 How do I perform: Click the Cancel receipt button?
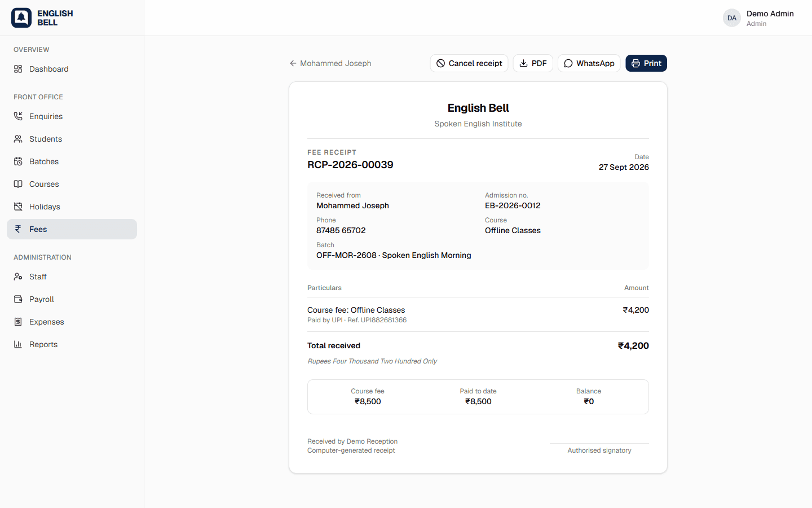469,63
